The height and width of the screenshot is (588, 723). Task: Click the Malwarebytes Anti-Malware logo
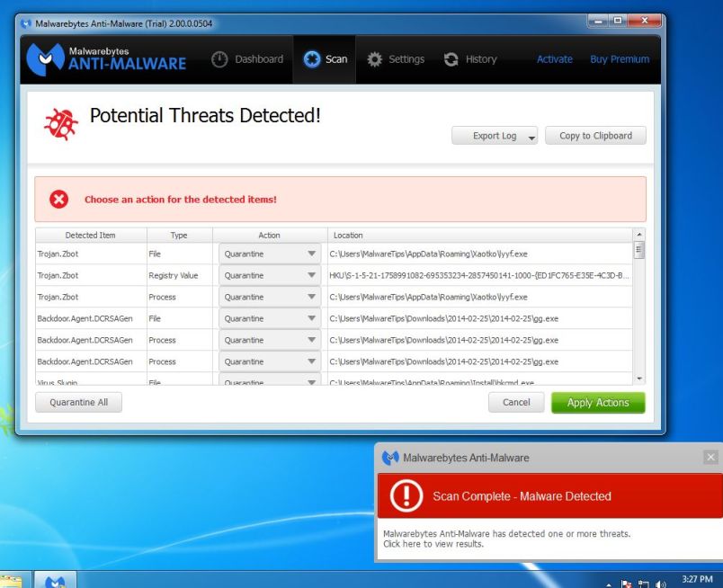click(x=108, y=59)
